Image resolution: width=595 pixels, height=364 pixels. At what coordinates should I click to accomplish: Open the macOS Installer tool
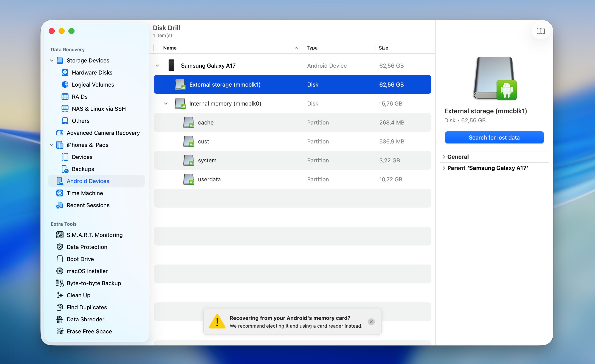[87, 271]
